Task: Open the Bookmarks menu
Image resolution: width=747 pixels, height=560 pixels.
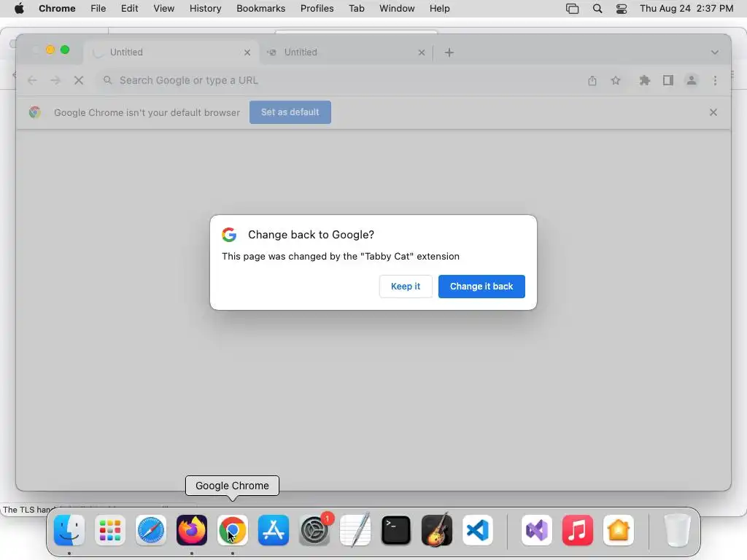Action: tap(260, 9)
